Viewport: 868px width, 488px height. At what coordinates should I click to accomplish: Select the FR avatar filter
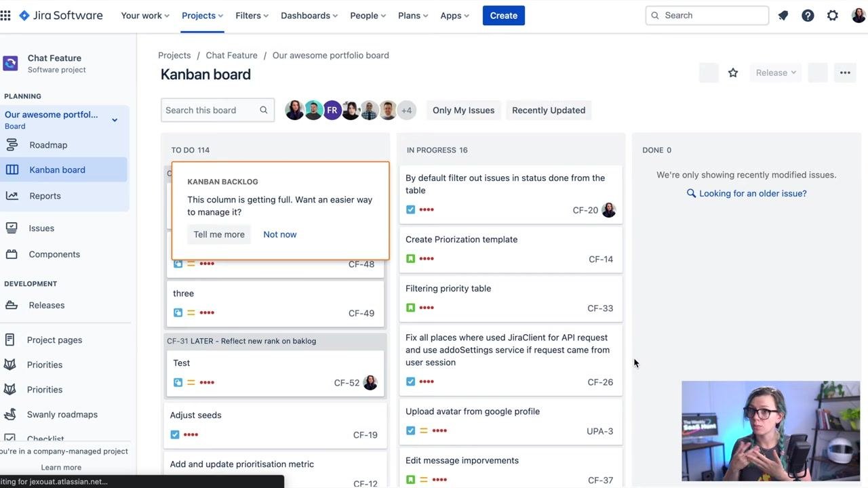click(x=332, y=110)
